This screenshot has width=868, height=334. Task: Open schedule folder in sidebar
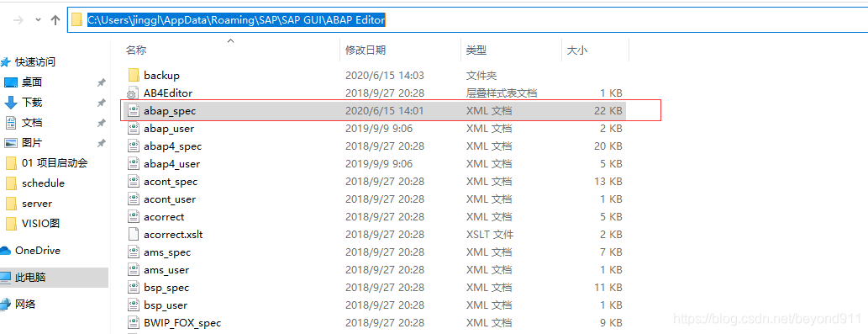point(43,183)
